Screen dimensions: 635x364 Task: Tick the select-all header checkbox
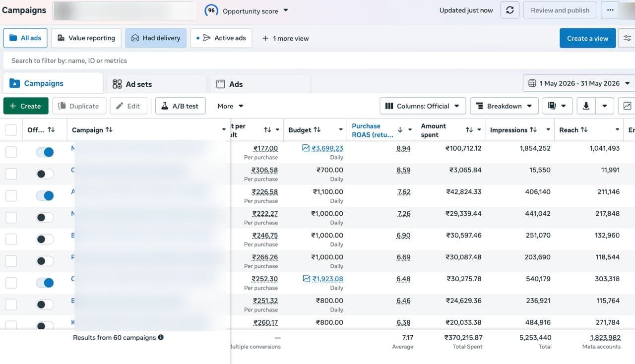tap(11, 130)
